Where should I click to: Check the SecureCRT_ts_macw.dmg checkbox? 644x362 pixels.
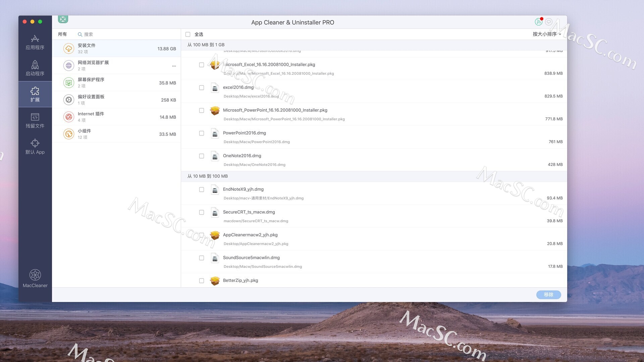coord(202,213)
